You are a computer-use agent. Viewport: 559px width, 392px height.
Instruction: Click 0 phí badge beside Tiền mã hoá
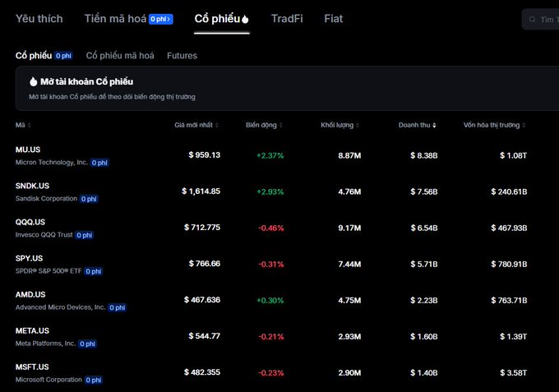coord(161,19)
